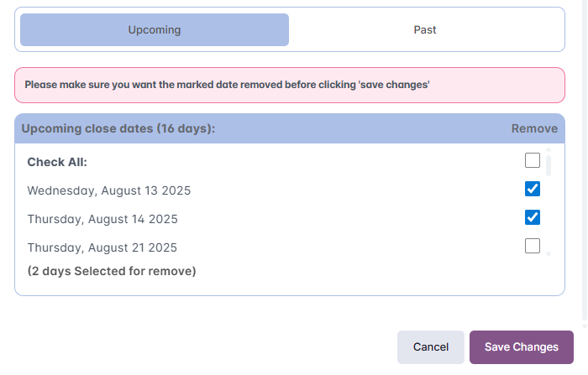The width and height of the screenshot is (588, 375).
Task: Tick the Check All checkbox
Action: (533, 160)
